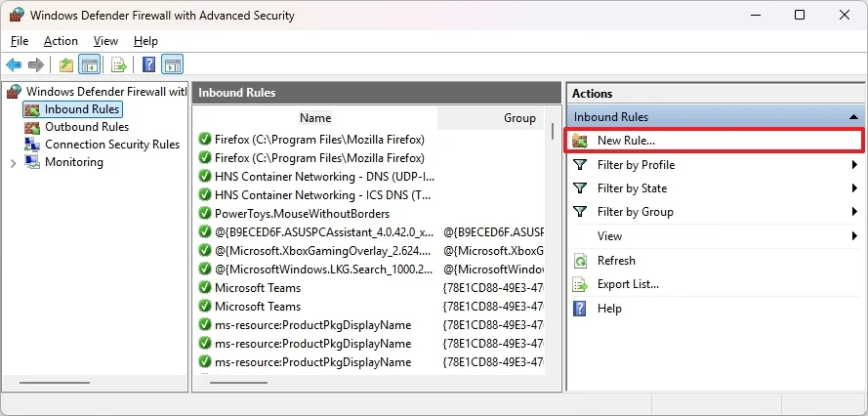Screen dimensions: 868x416
Task: Select HNS Container Networking - ICS DNS rule
Action: coord(323,195)
